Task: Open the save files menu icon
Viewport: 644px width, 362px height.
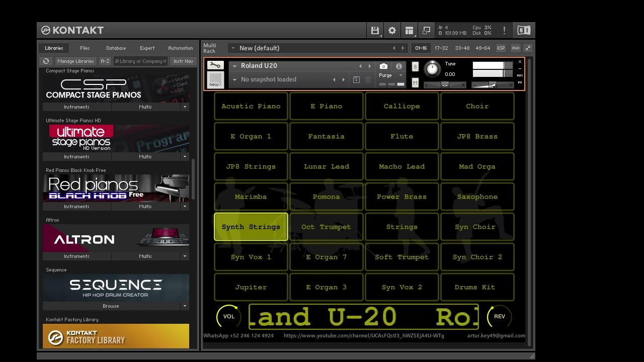Action: tap(375, 31)
